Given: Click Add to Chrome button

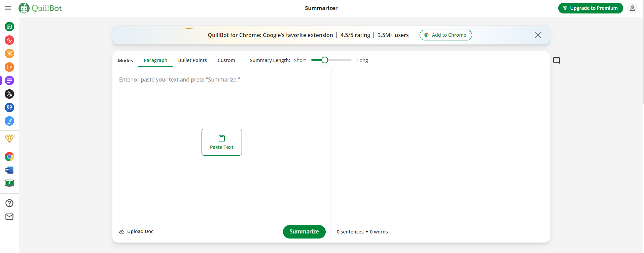Looking at the screenshot, I should [x=445, y=35].
